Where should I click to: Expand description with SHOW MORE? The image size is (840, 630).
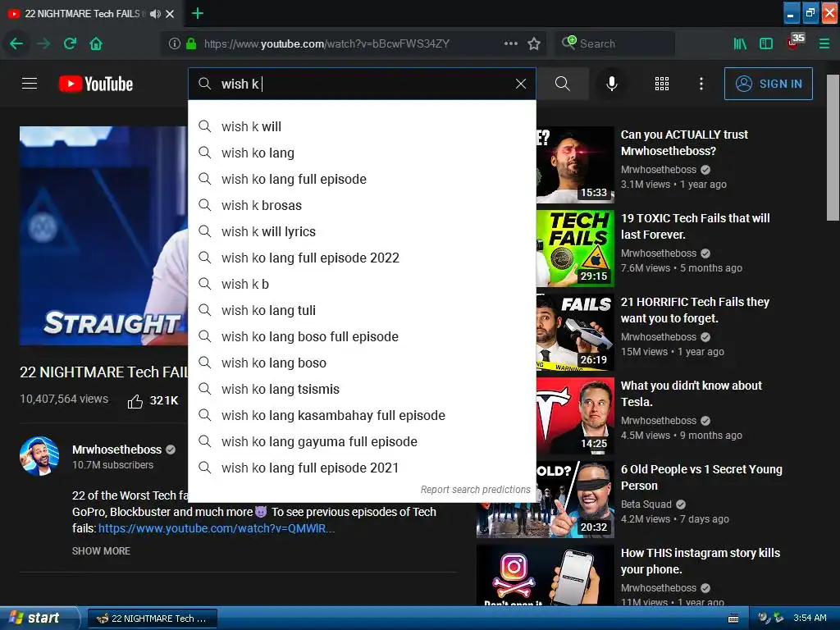coord(101,550)
